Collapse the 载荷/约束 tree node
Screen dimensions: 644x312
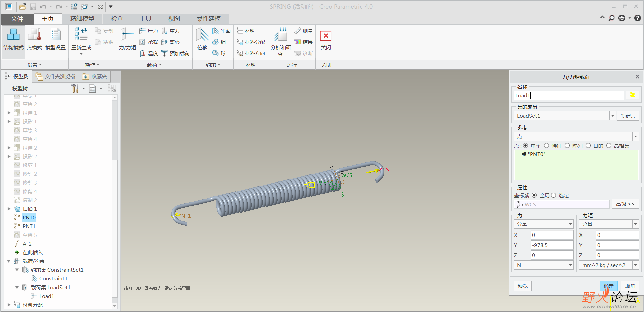click(x=9, y=261)
